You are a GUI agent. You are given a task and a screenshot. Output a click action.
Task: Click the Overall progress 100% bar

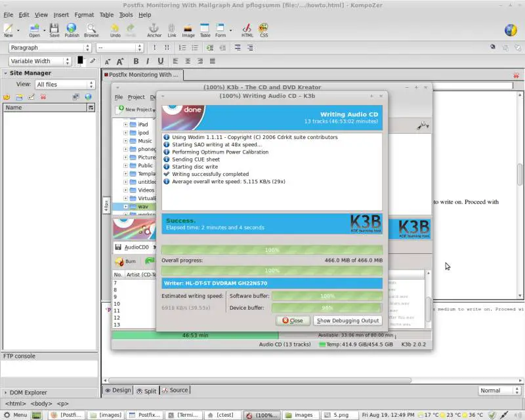[x=272, y=270]
